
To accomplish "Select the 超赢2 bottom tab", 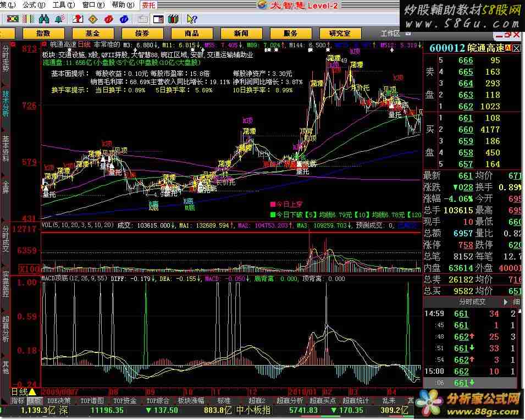I will coord(257,401).
